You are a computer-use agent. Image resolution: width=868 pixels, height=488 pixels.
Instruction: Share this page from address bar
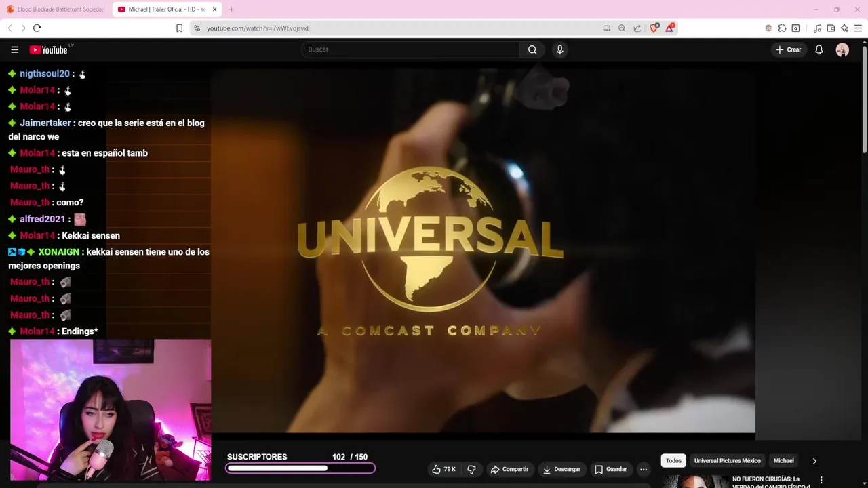(637, 28)
